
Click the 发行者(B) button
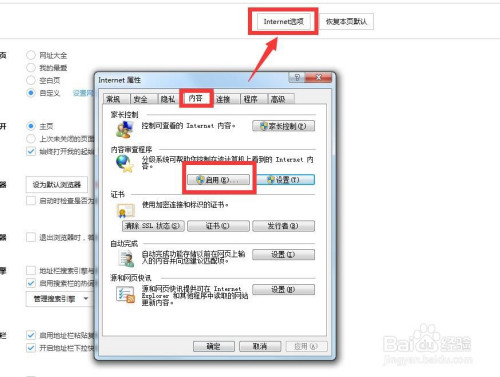coord(283,226)
